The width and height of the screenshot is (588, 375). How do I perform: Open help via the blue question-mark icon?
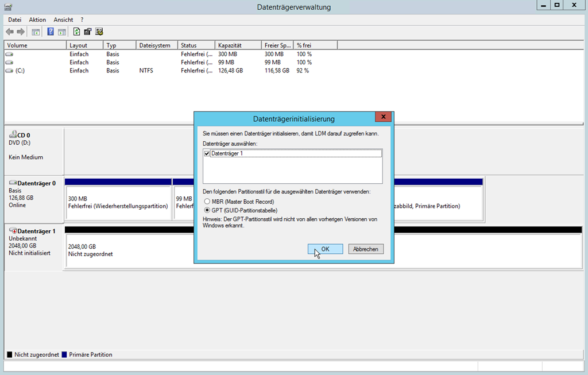tap(51, 32)
